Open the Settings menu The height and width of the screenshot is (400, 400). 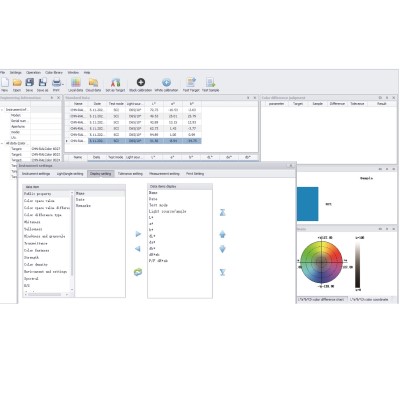click(15, 72)
